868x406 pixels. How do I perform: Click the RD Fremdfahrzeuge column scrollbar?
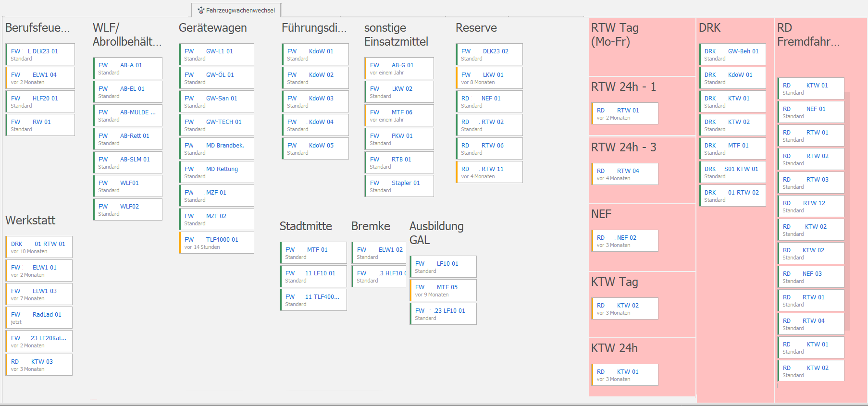click(x=847, y=211)
